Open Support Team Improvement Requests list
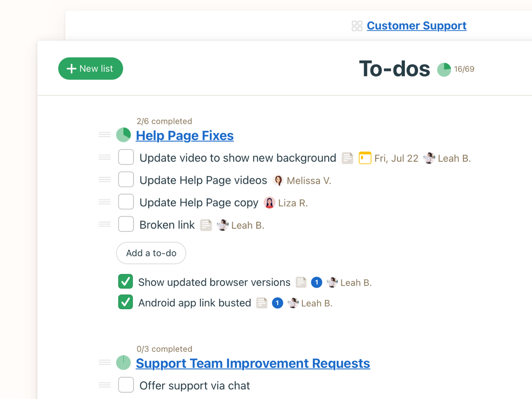The image size is (532, 399). 253,364
